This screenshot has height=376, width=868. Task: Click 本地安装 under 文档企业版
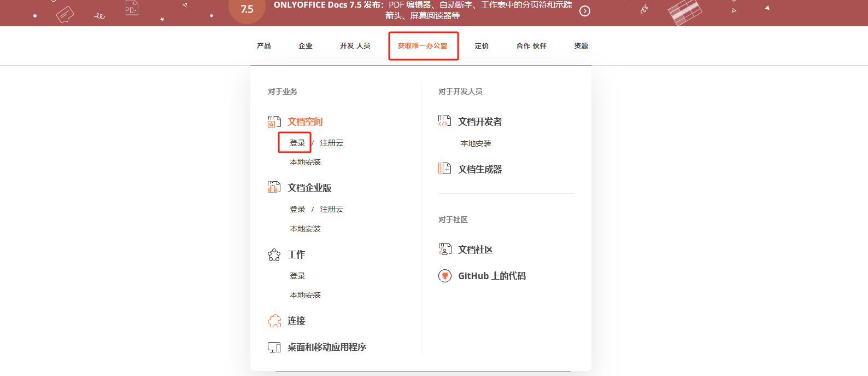(x=305, y=229)
